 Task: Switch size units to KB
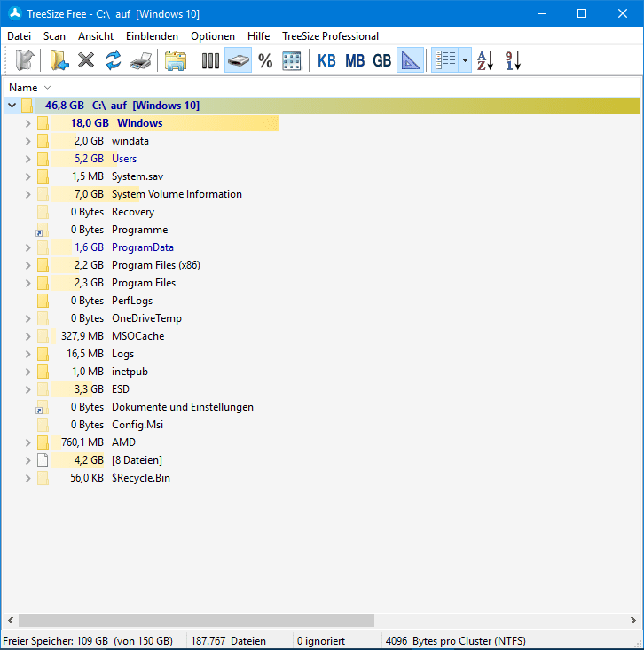(x=326, y=60)
